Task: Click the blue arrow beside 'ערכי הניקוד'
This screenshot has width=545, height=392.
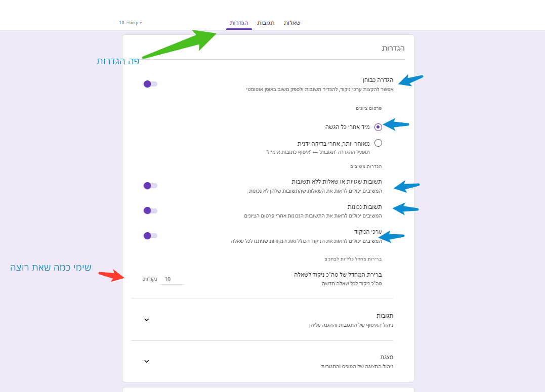Action: (x=392, y=236)
